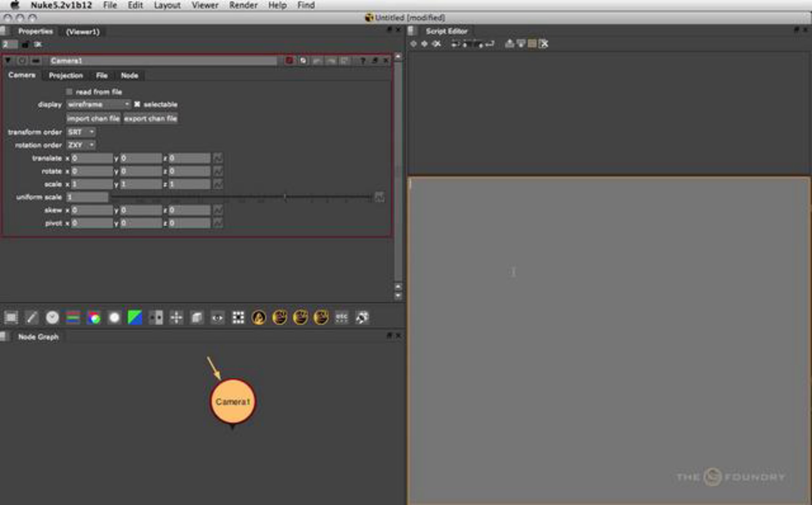
Task: Open the Keyer nodes menu (green-blue icon)
Action: click(135, 318)
